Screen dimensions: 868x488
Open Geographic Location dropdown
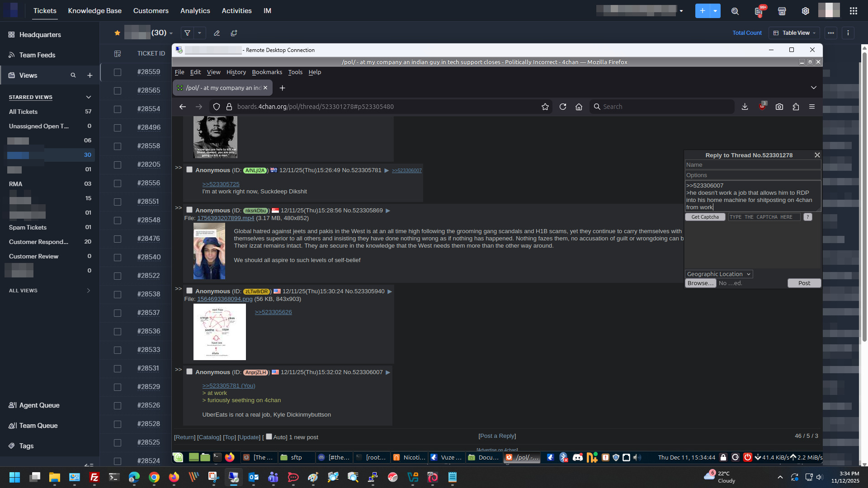pos(718,274)
